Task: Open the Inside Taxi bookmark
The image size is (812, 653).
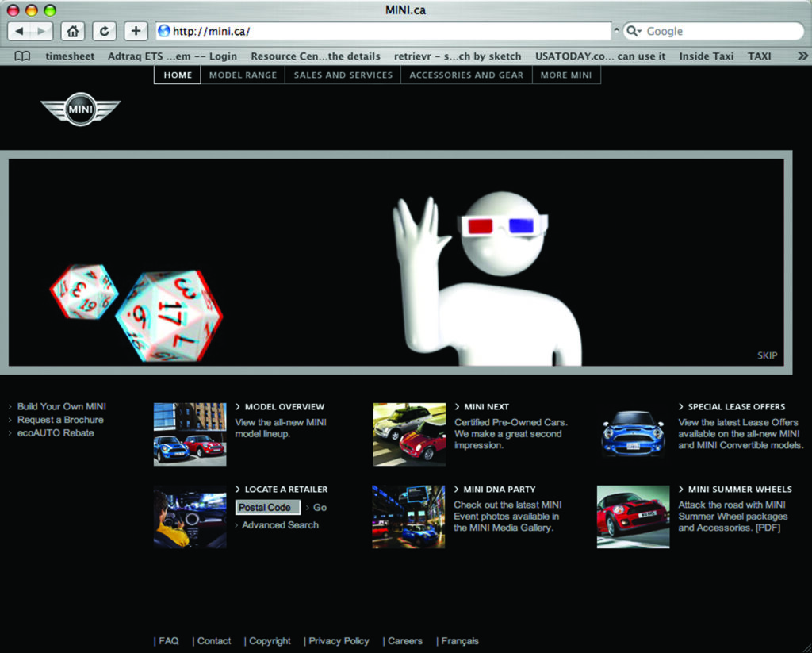Action: tap(707, 56)
